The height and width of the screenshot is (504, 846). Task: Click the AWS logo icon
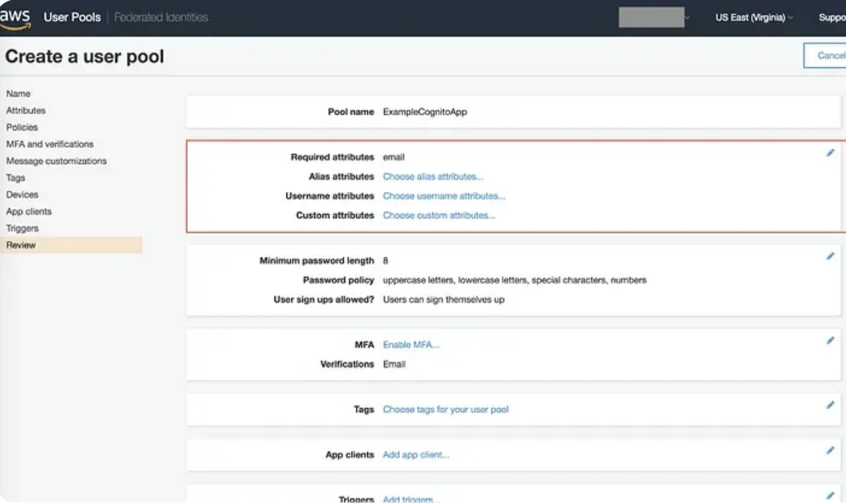[15, 18]
